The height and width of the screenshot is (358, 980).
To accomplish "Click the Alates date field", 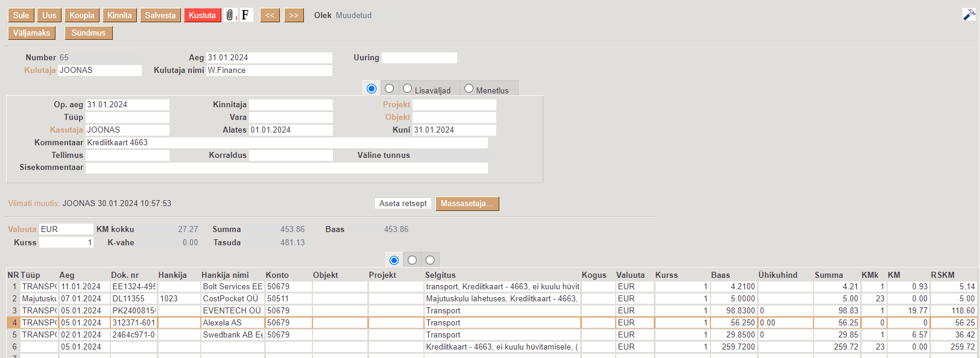I will [291, 130].
